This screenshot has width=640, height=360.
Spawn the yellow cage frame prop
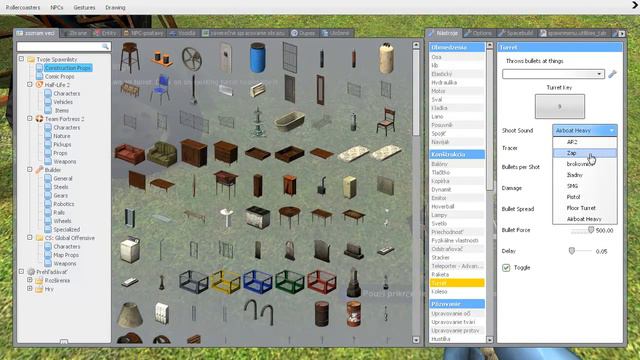point(226,281)
